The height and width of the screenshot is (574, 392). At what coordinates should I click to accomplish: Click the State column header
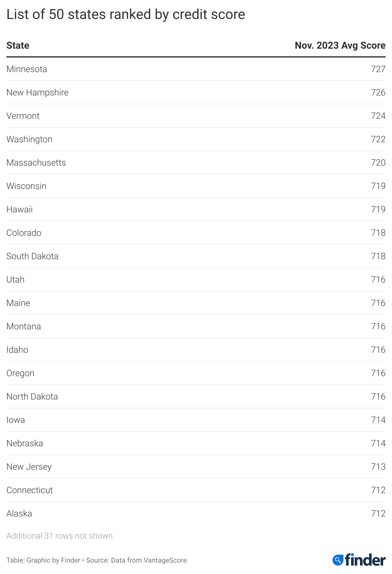(18, 46)
